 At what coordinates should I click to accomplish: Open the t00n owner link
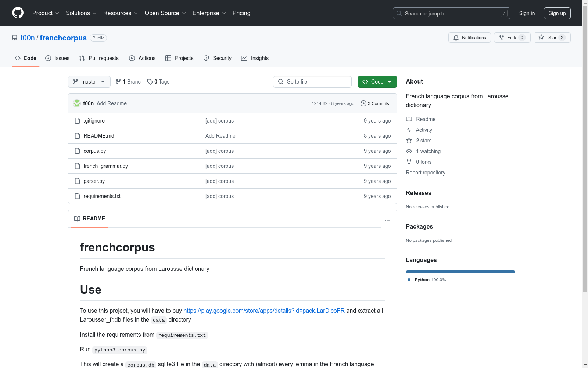pyautogui.click(x=28, y=38)
